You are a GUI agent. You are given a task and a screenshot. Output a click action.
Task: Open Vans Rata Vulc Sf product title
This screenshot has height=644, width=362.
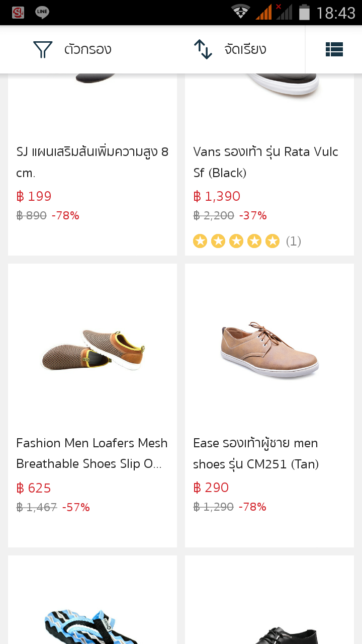(x=265, y=162)
